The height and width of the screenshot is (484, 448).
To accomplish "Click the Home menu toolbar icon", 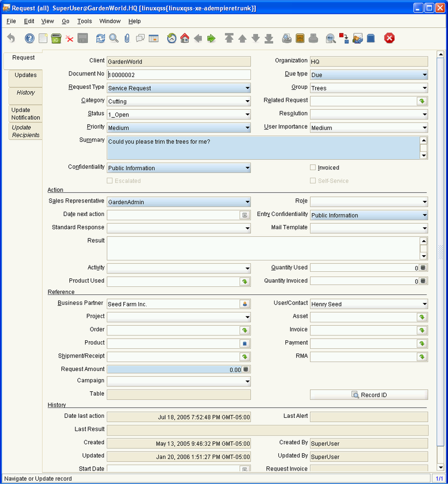I will coord(185,38).
